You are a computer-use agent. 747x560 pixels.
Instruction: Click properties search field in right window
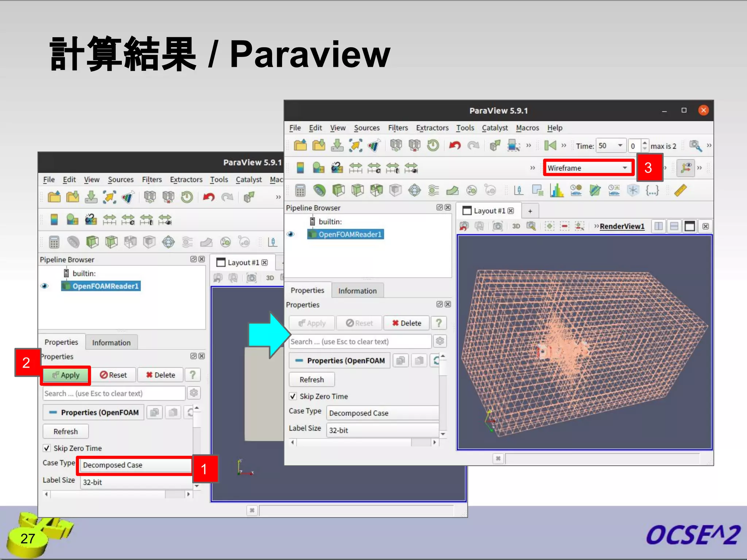coord(360,342)
